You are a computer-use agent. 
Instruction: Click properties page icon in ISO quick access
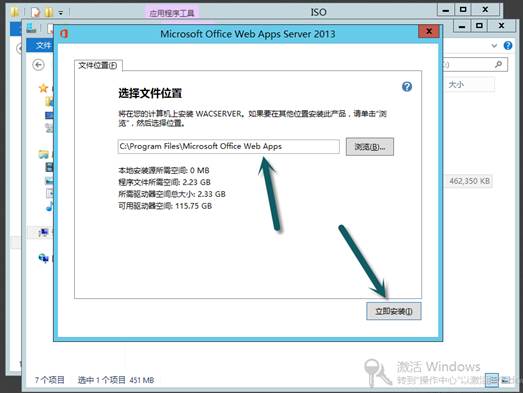tap(35, 12)
